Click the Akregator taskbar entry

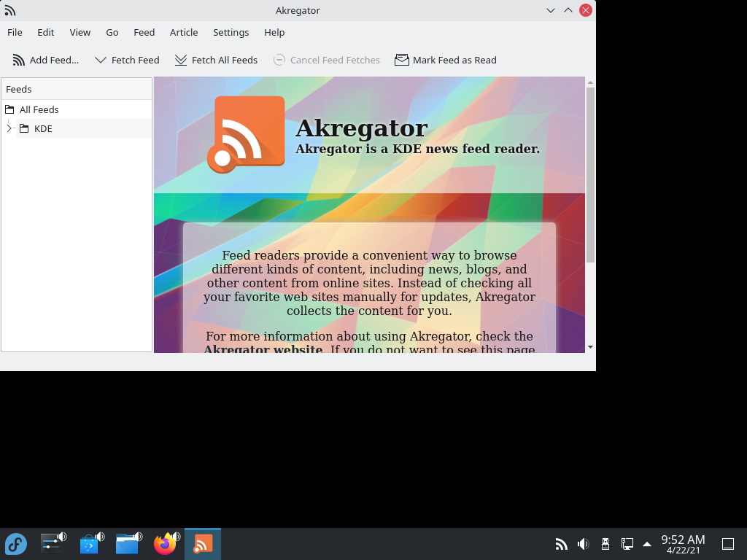coord(203,544)
